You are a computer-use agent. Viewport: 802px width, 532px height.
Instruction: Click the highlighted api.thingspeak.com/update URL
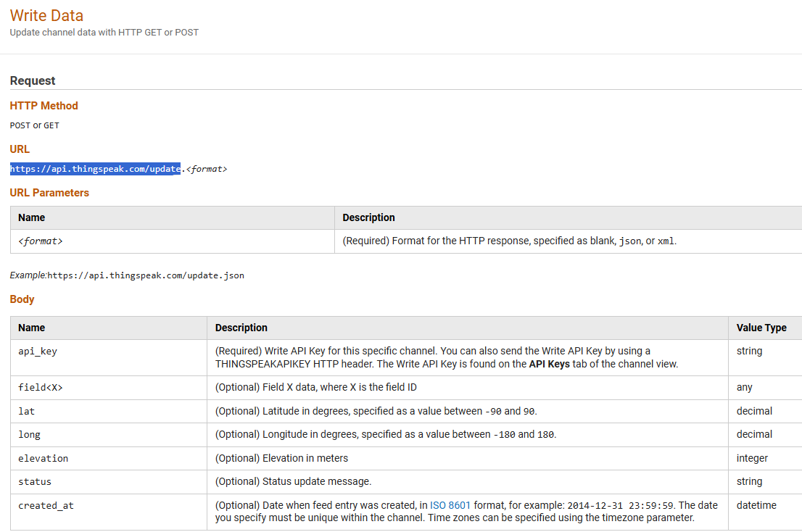pos(95,169)
